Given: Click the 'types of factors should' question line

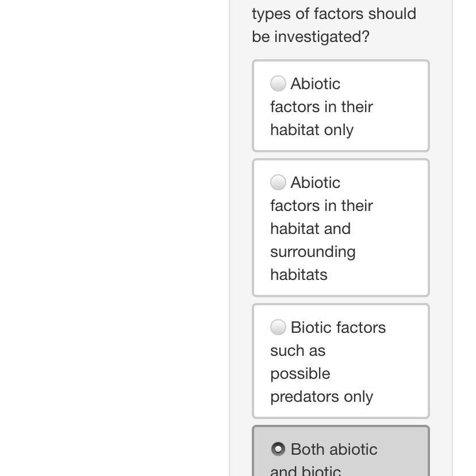Looking at the screenshot, I should click(334, 14).
